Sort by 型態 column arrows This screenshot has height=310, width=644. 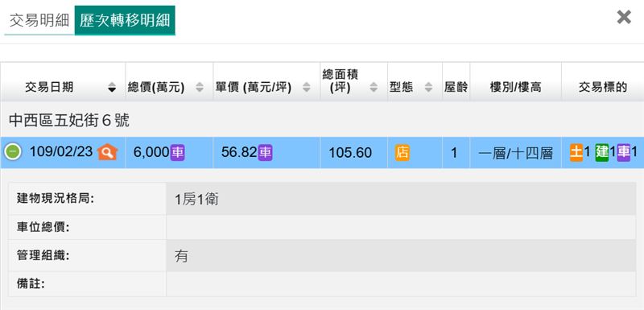click(x=428, y=88)
